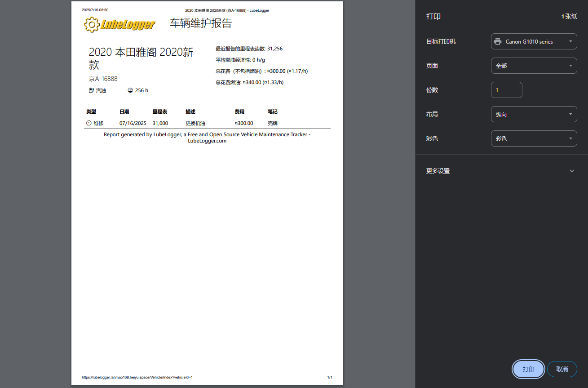Click the 日期 column header

click(x=124, y=111)
